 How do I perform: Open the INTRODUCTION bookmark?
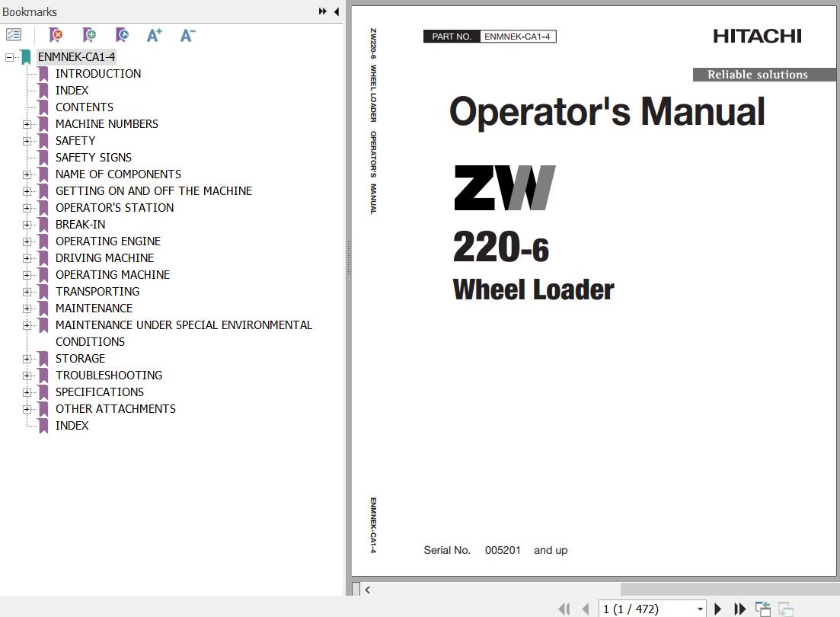pyautogui.click(x=98, y=74)
